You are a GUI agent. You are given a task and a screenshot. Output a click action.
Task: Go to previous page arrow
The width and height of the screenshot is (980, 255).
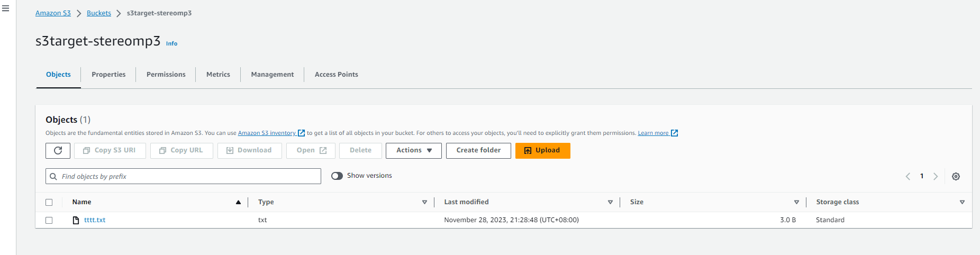(908, 177)
